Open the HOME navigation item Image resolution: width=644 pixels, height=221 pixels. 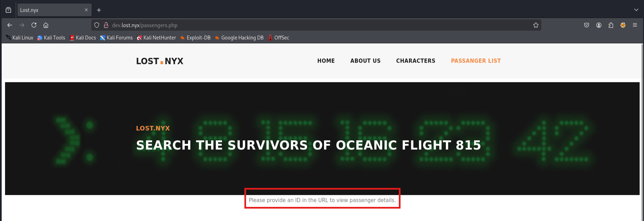pyautogui.click(x=326, y=61)
